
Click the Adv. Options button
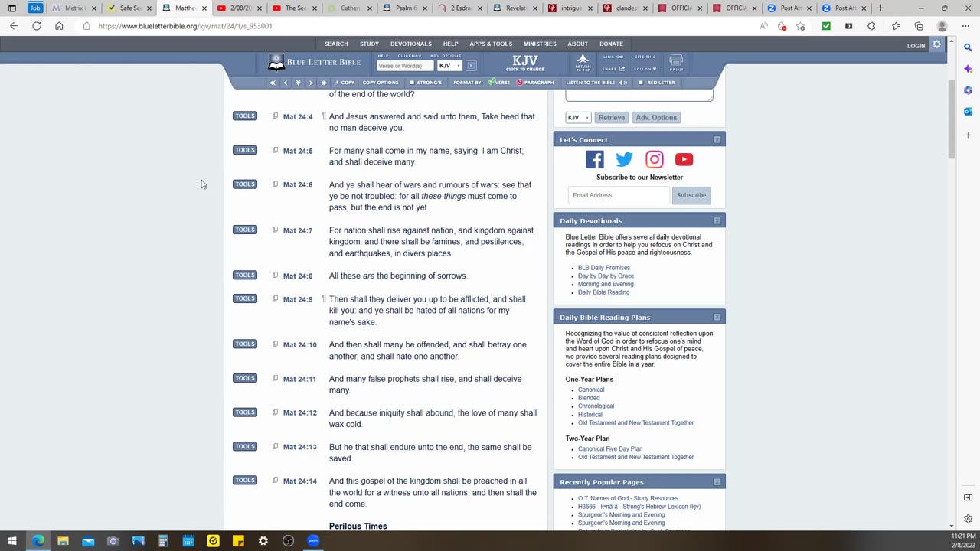656,118
